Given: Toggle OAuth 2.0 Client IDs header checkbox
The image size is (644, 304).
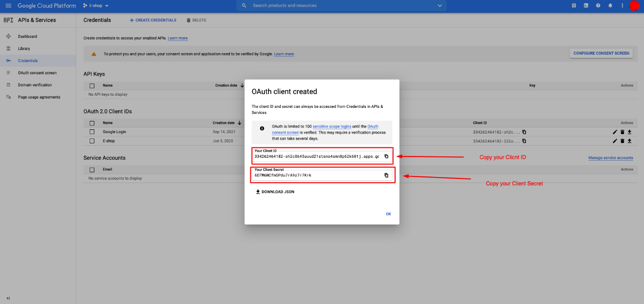Looking at the screenshot, I should click(92, 123).
